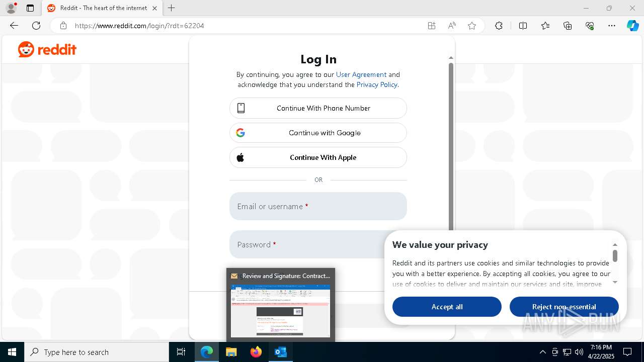Focus the Email or username field
This screenshot has height=362, width=644.
click(x=318, y=206)
